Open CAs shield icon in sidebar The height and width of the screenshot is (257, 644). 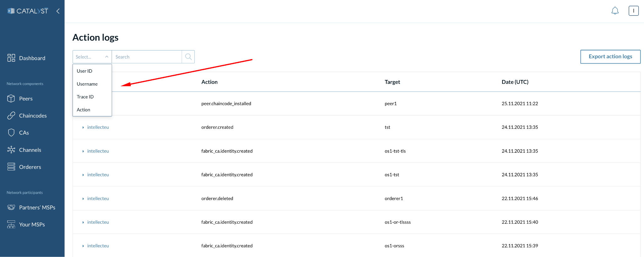tap(11, 133)
